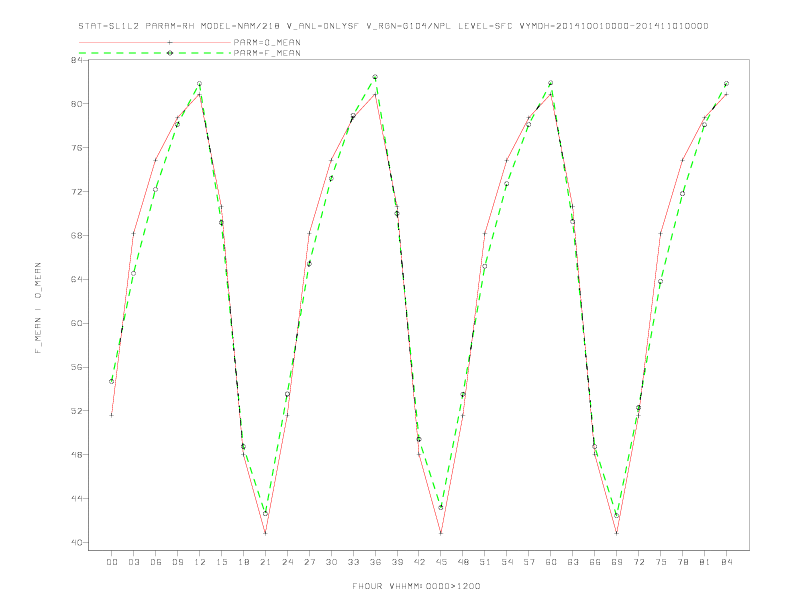Click y-axis tick label 68
The width and height of the screenshot is (792, 612).
pyautogui.click(x=77, y=236)
